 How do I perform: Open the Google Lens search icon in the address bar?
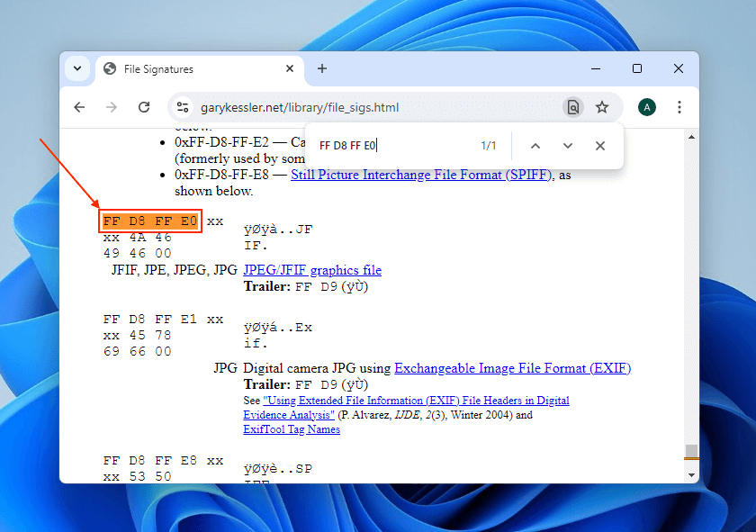tap(572, 107)
